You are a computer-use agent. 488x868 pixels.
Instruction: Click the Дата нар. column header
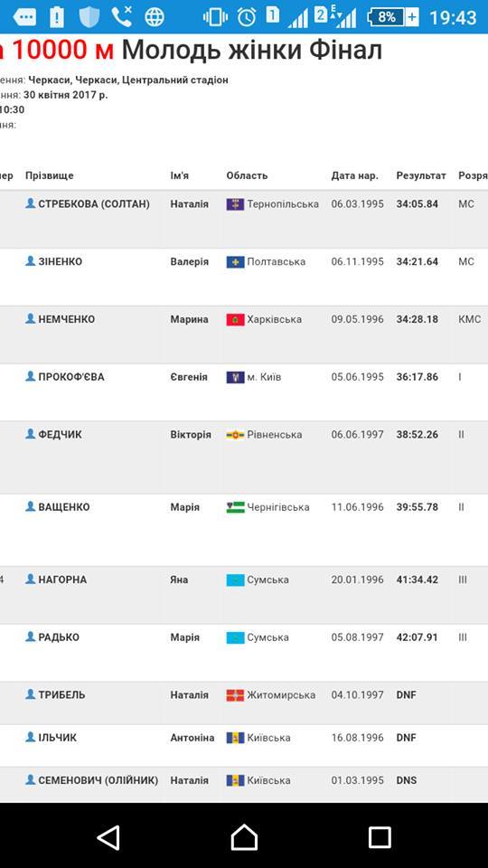[x=354, y=175]
